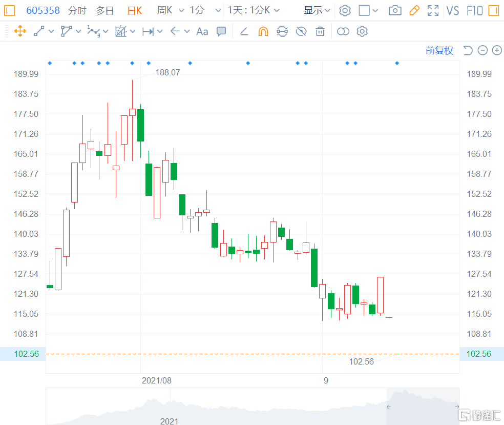
Task: Open the 1分 interval dropdown arrow
Action: point(218,11)
